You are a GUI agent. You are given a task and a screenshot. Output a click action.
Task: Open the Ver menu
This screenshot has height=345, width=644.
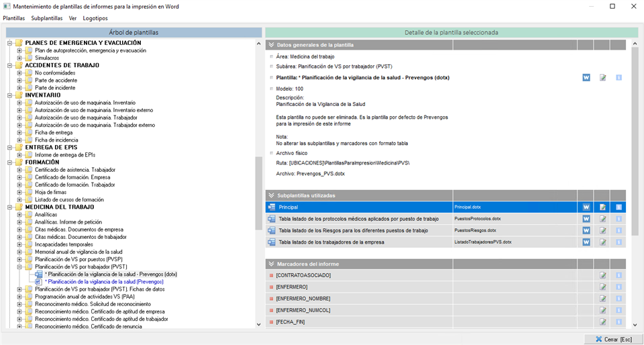[72, 18]
